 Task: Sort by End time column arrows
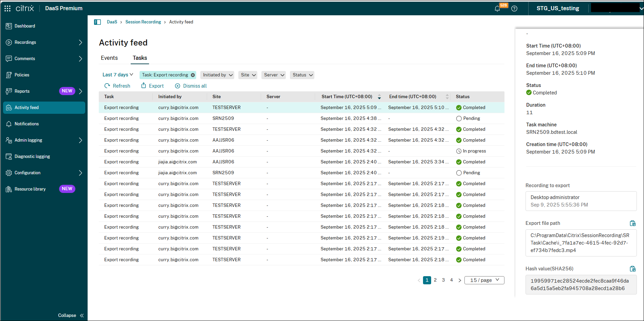click(447, 97)
